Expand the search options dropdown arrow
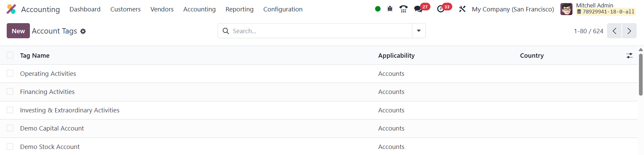Image resolution: width=644 pixels, height=155 pixels. 419,31
